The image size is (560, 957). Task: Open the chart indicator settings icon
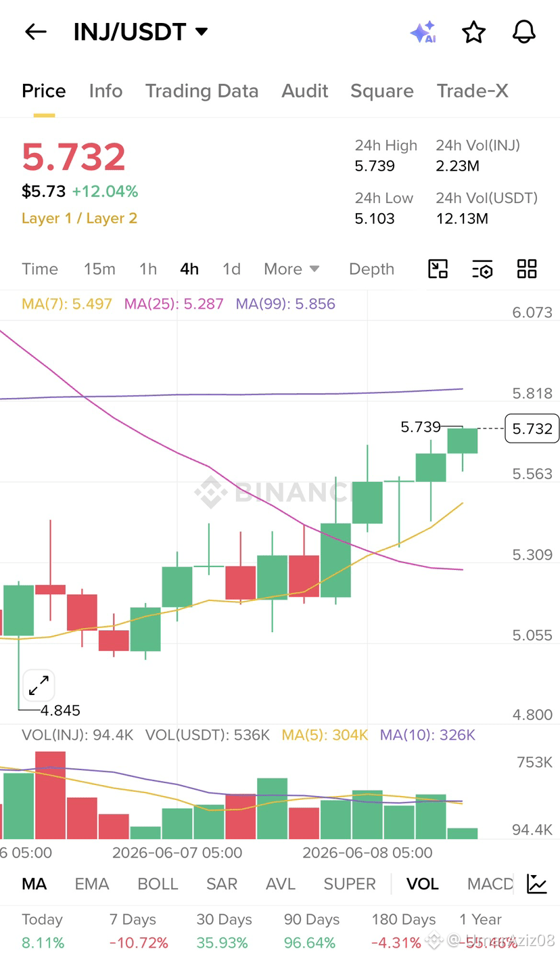coord(482,269)
